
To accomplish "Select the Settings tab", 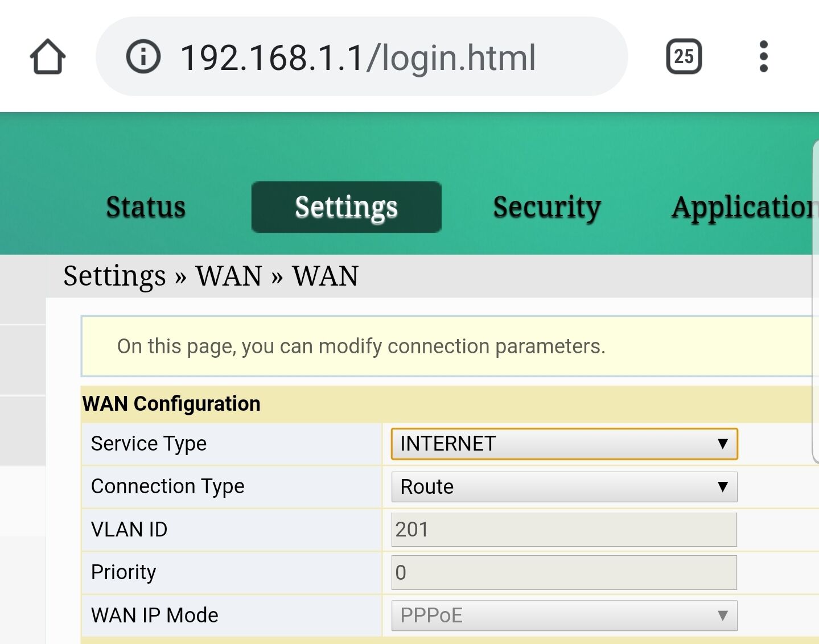I will coord(346,207).
